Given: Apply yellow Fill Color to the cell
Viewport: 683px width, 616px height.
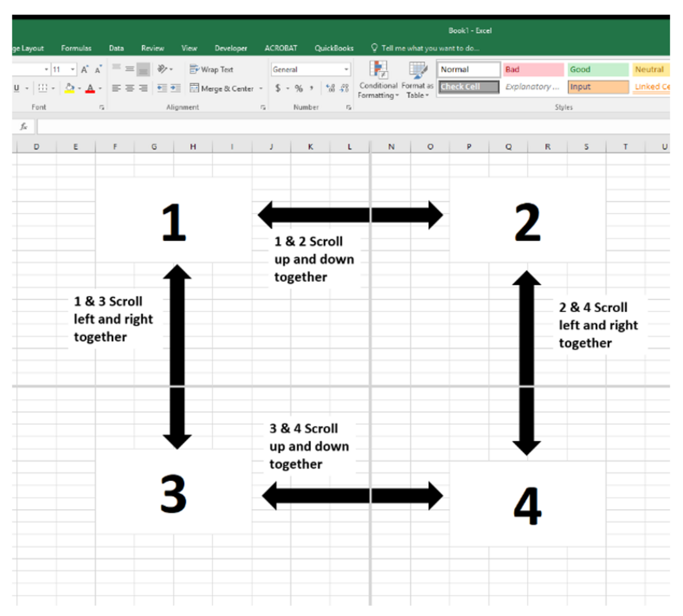Looking at the screenshot, I should pyautogui.click(x=70, y=88).
